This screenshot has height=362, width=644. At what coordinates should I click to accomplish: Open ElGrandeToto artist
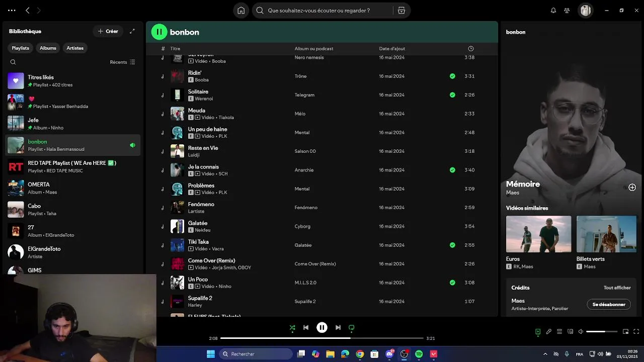point(73,252)
